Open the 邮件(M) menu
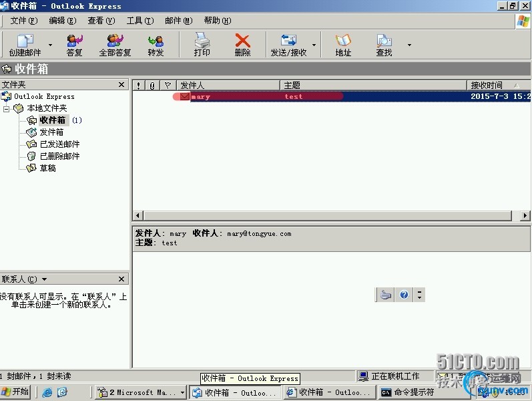The height and width of the screenshot is (401, 532). coord(179,21)
